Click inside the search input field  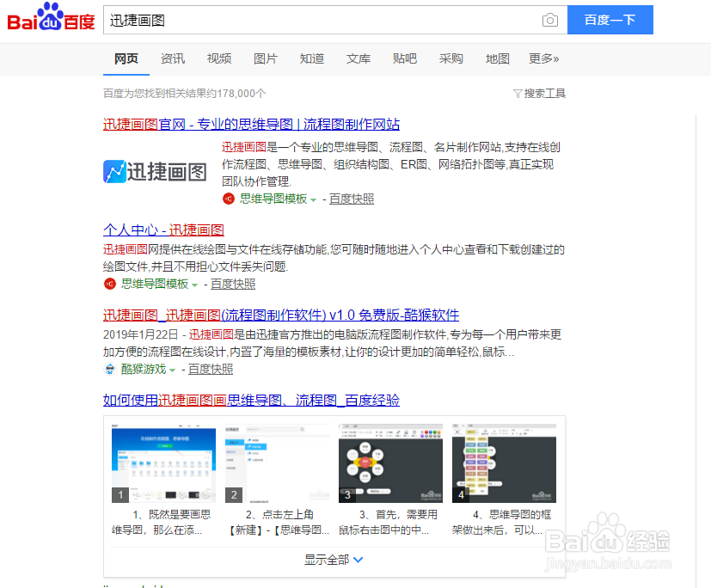[x=327, y=19]
